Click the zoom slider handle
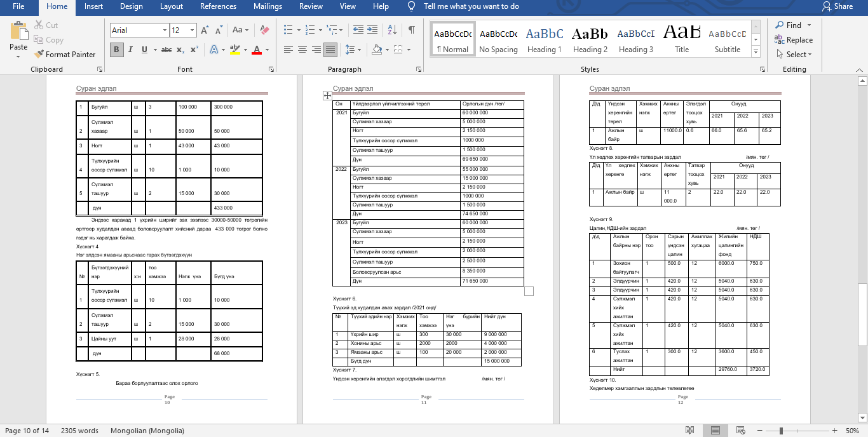The width and height of the screenshot is (868, 437). pos(781,431)
